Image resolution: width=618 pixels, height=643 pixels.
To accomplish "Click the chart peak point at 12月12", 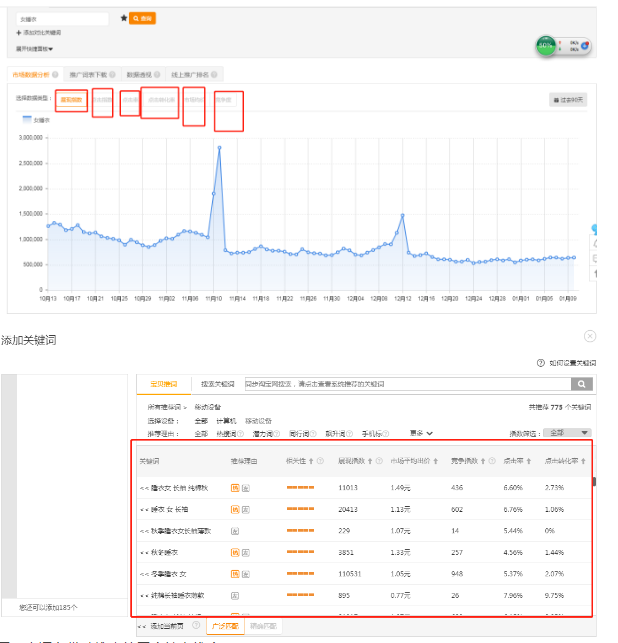I will coord(402,215).
